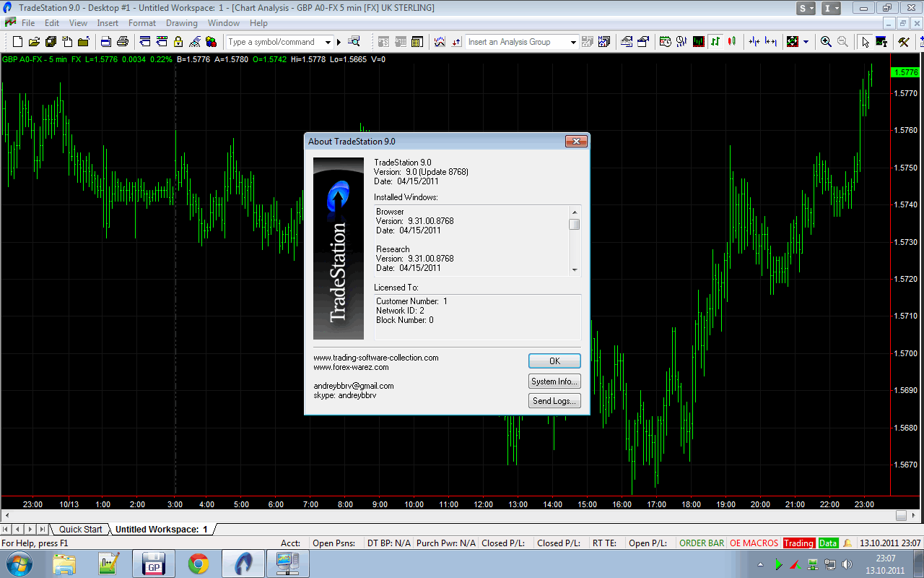Select the candlestick chart style icon

click(732, 42)
